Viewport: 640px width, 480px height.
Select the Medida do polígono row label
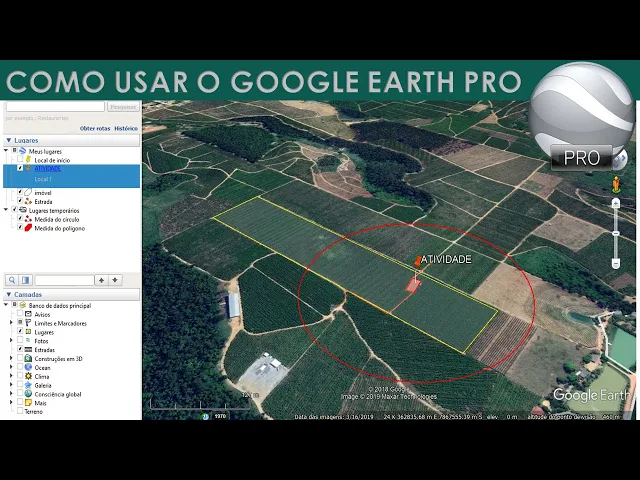click(60, 228)
